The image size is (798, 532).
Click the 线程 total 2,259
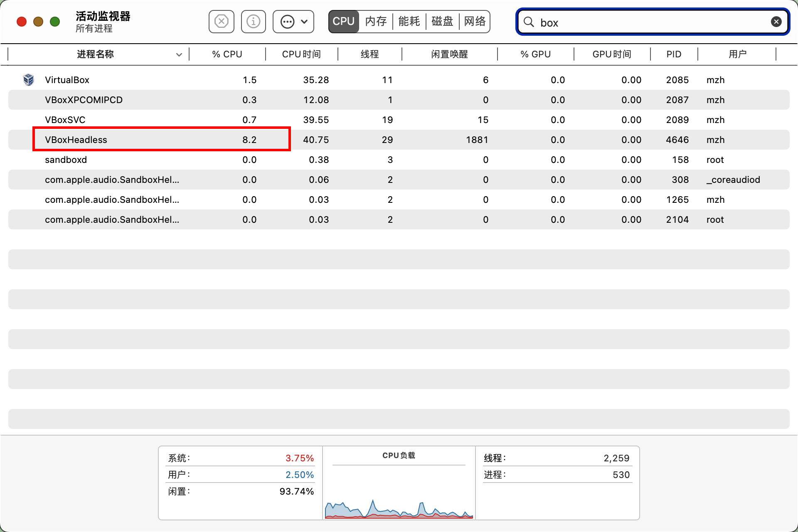tap(616, 458)
